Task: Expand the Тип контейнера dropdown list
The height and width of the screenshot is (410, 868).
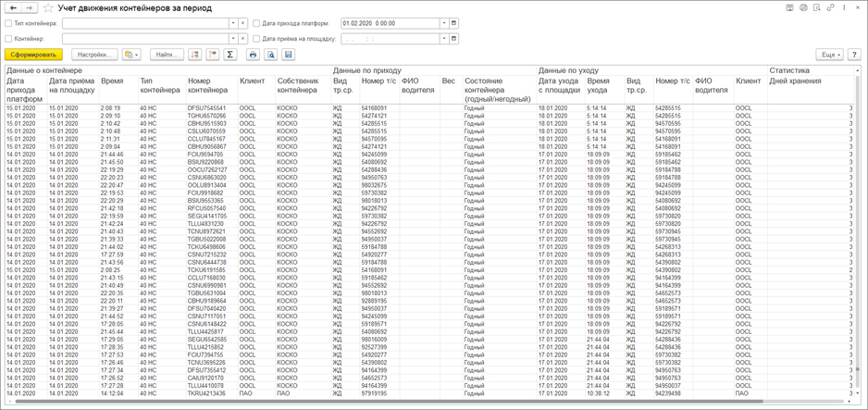Action: [x=233, y=23]
